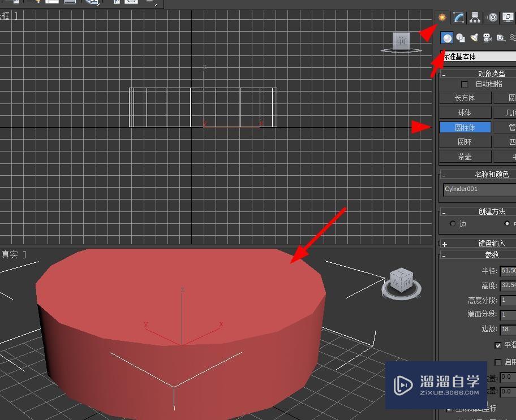Click the 长方体 box button
The width and height of the screenshot is (516, 420).
[x=465, y=98]
